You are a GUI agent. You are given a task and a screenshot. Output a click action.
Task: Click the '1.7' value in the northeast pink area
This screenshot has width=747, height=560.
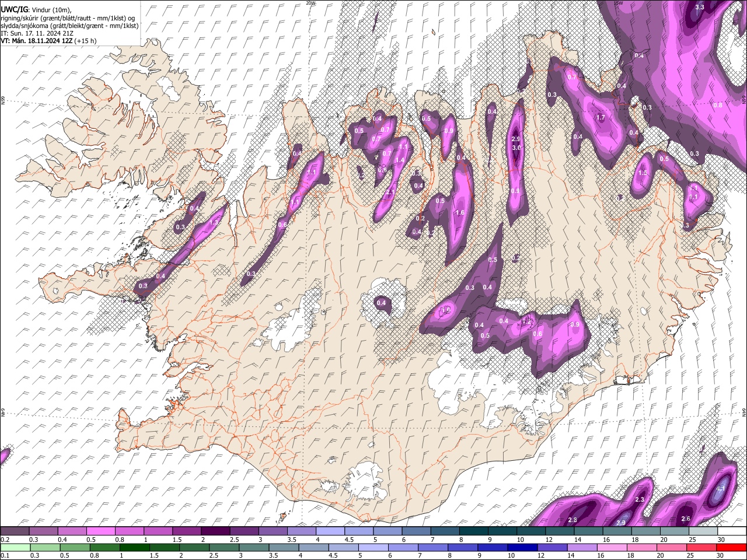(600, 117)
